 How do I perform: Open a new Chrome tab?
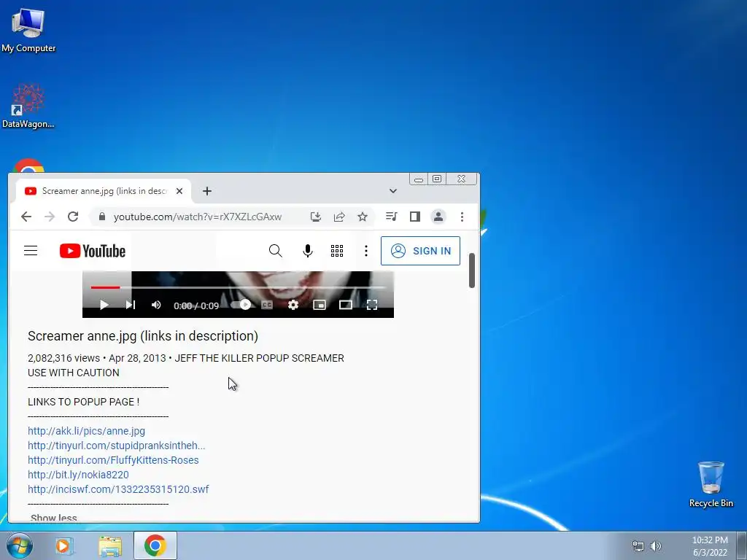[x=206, y=191]
